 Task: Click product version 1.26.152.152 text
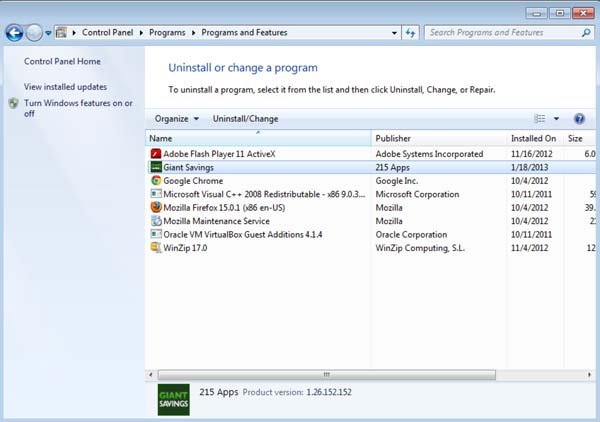point(329,392)
